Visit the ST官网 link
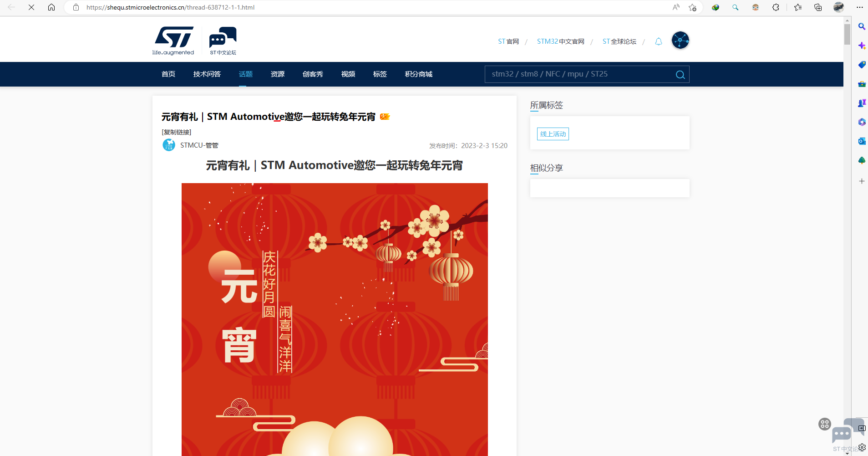Image resolution: width=868 pixels, height=456 pixels. point(508,41)
